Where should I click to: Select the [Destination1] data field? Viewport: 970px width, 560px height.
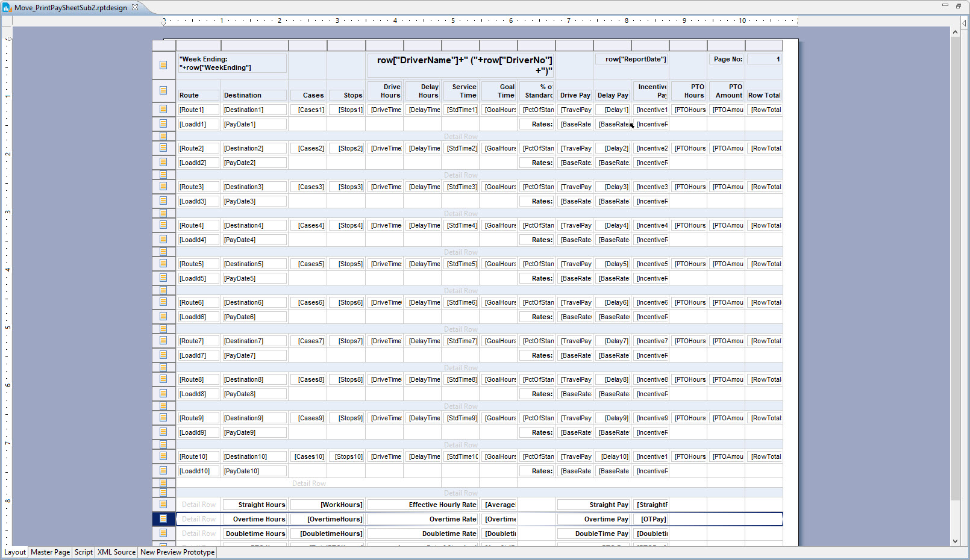pos(254,110)
